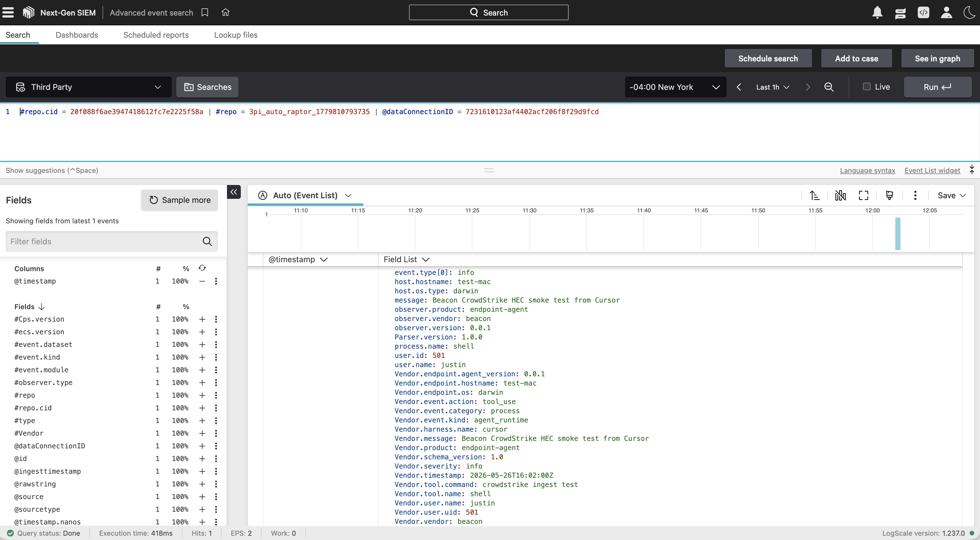Image resolution: width=980 pixels, height=540 pixels.
Task: Switch to the Dashboards tab
Action: [76, 35]
